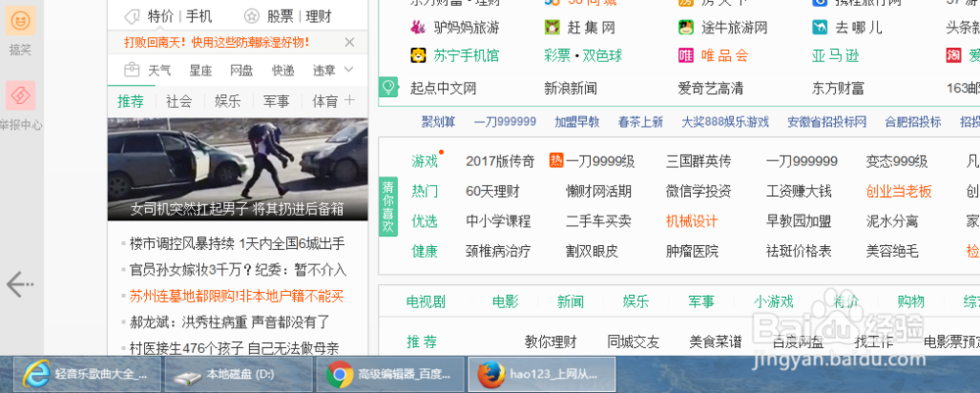Open 楼市调控风暴持续 headline

237,243
